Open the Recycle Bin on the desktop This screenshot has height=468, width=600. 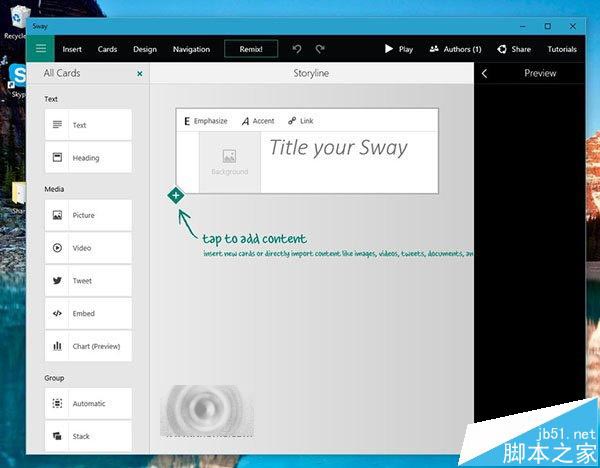[x=15, y=23]
